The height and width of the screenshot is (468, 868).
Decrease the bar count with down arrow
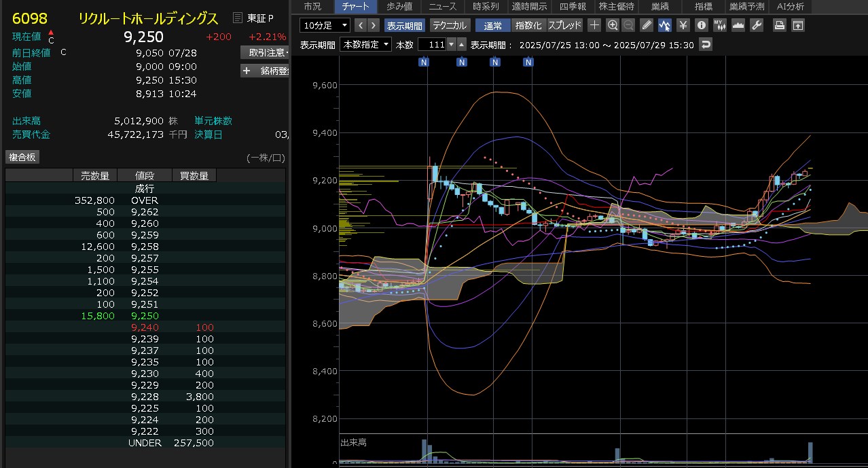452,44
